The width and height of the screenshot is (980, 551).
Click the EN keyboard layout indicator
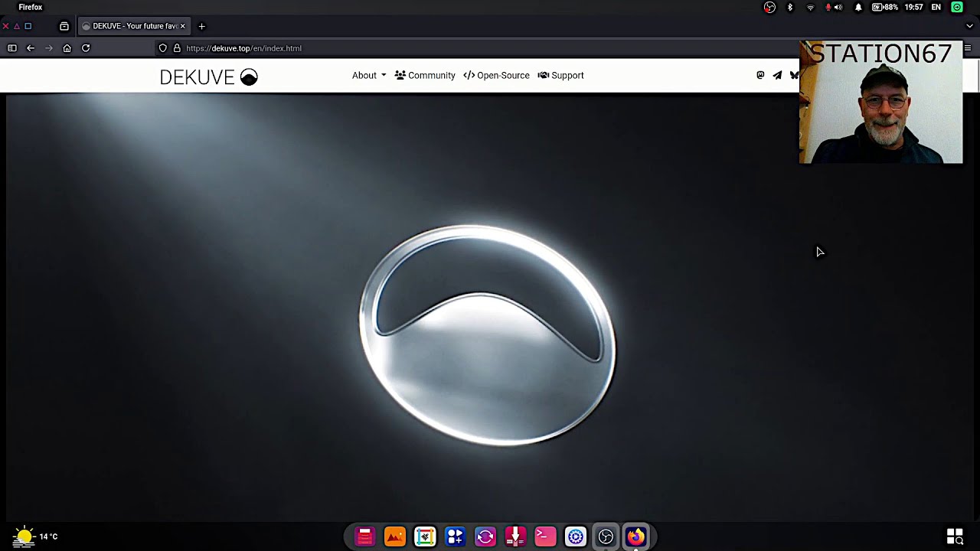coord(936,7)
